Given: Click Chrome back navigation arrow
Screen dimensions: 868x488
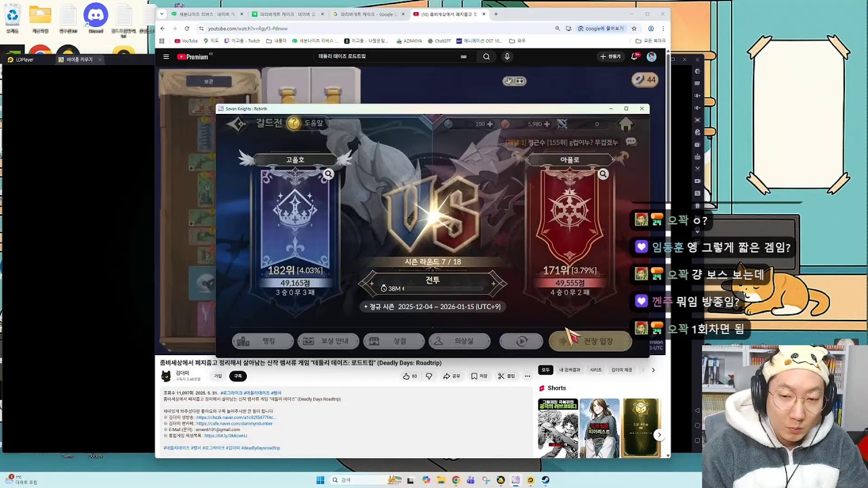Looking at the screenshot, I should click(x=163, y=28).
